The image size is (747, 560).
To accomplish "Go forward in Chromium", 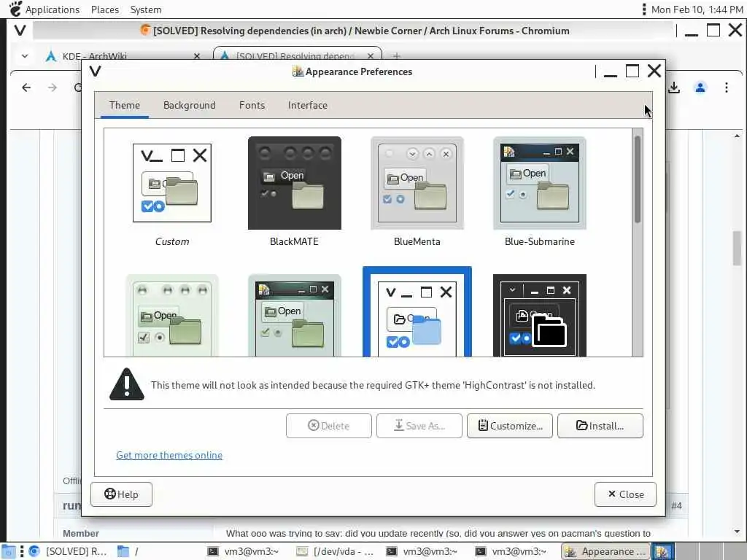I will 53,87.
